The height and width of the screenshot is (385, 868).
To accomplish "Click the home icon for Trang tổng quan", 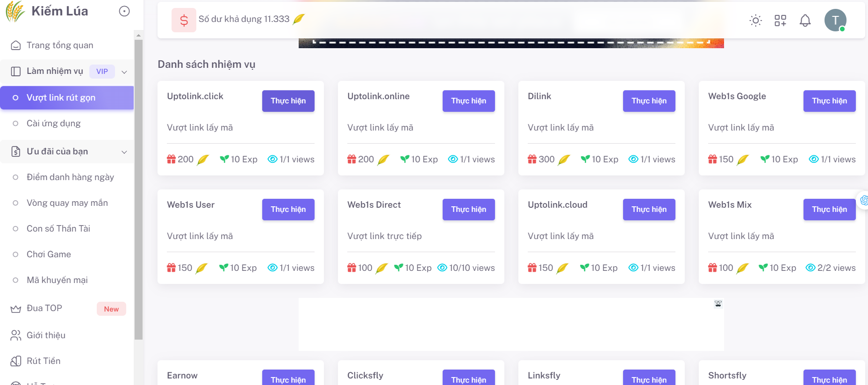I will point(16,45).
